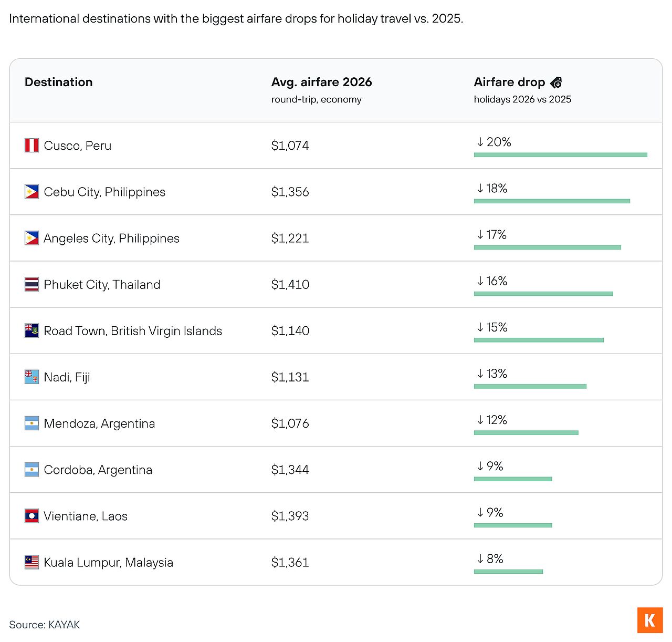This screenshot has height=642, width=672.
Task: Click the green bar in the Angeles City row
Action: pyautogui.click(x=548, y=247)
